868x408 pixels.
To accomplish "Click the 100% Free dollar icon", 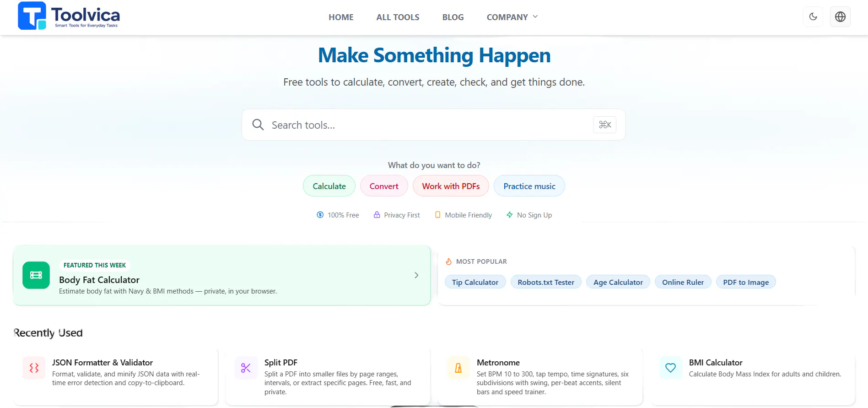I will click(x=320, y=215).
